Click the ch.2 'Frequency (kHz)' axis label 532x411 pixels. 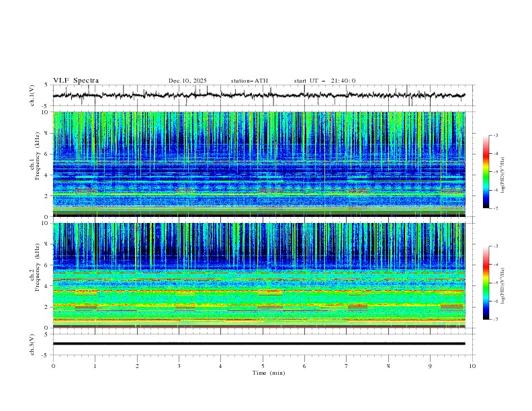pyautogui.click(x=38, y=267)
